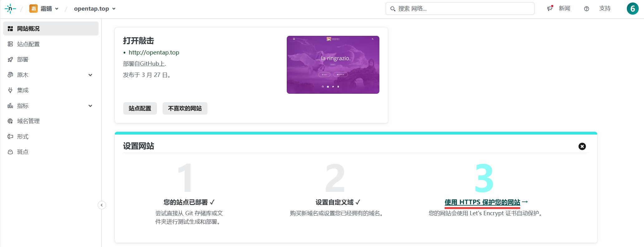Screen dimensions: 644x247
Task: Click the orange 霜晴 team avatar icon
Action: (x=33, y=9)
